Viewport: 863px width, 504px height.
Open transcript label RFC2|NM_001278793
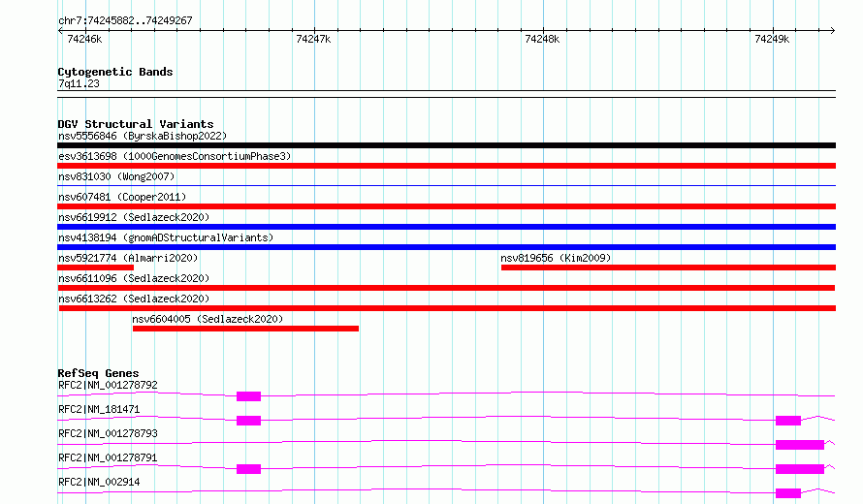108,433
